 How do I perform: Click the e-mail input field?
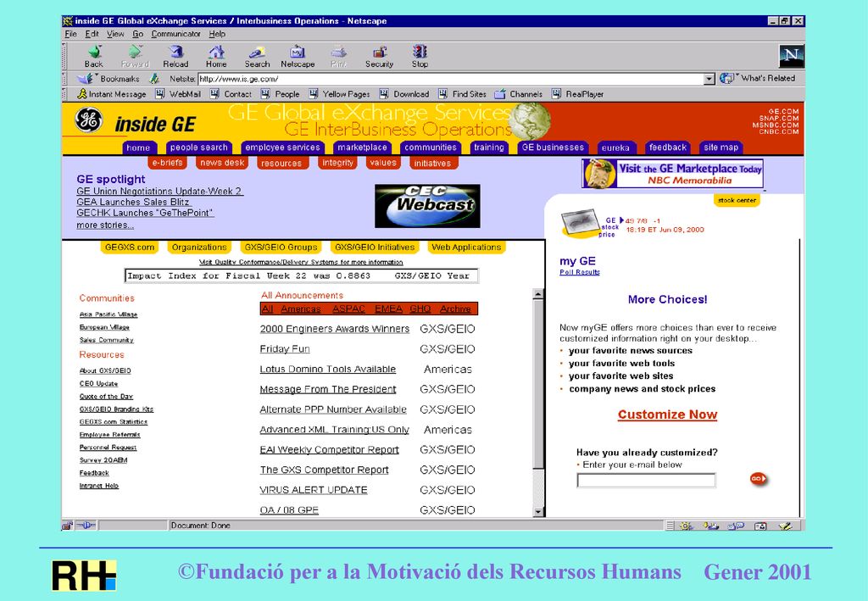[646, 481]
